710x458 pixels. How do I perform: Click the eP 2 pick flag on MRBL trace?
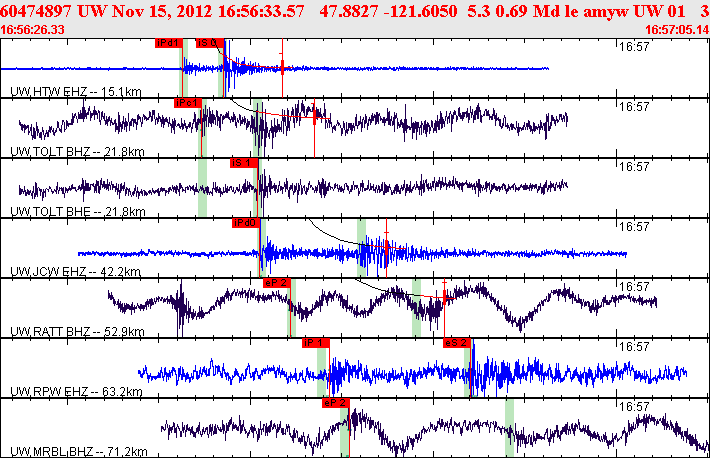[x=335, y=402]
